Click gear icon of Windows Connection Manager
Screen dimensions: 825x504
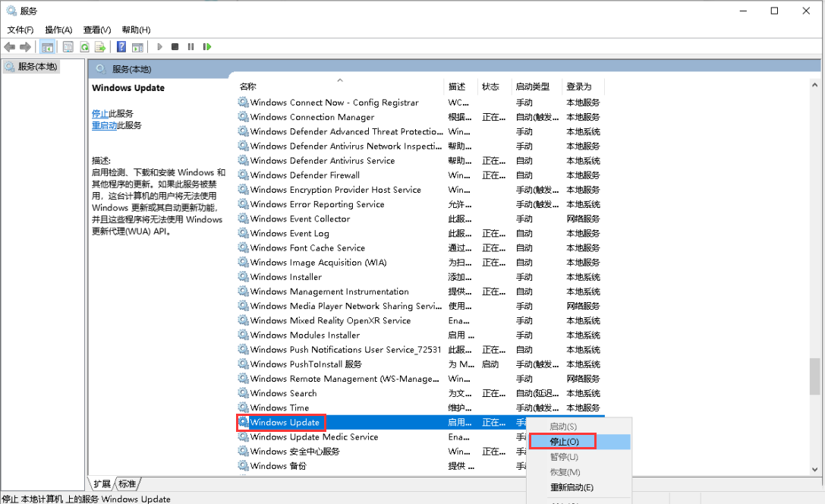click(x=243, y=116)
